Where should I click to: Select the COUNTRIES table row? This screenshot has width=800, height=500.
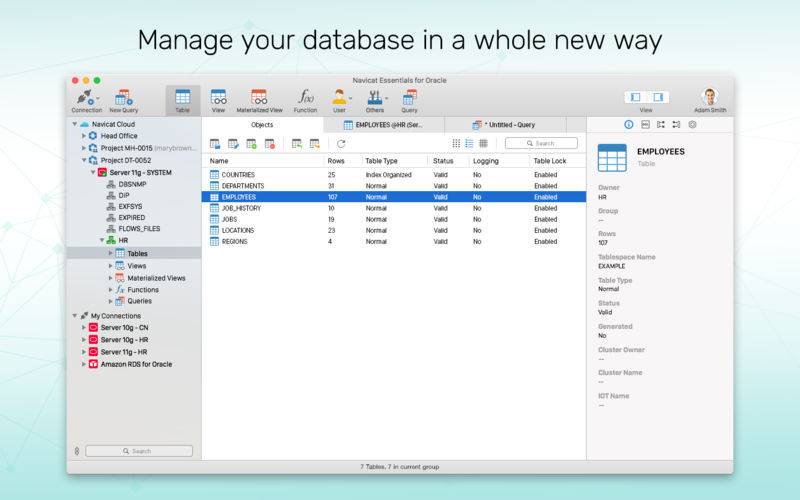point(394,174)
